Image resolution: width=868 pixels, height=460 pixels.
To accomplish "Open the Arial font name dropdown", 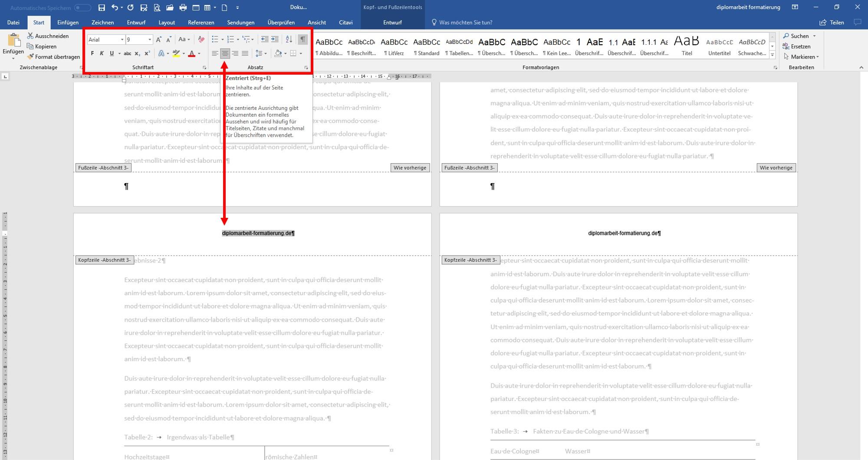I will coord(122,39).
